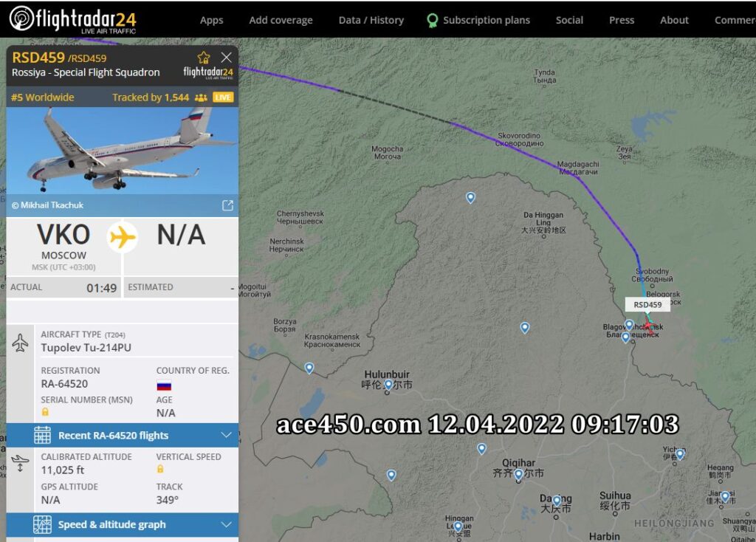Open Subscription plans link
The width and height of the screenshot is (756, 542).
pyautogui.click(x=487, y=20)
